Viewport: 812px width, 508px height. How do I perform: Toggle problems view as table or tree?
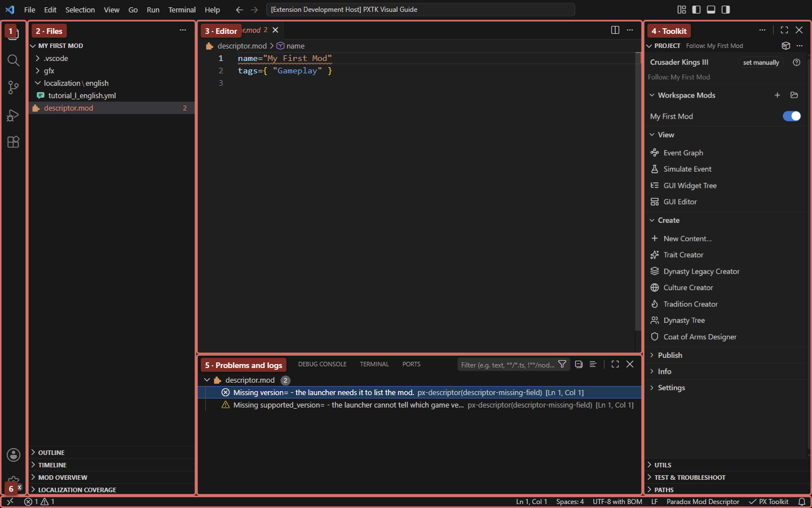pos(593,364)
